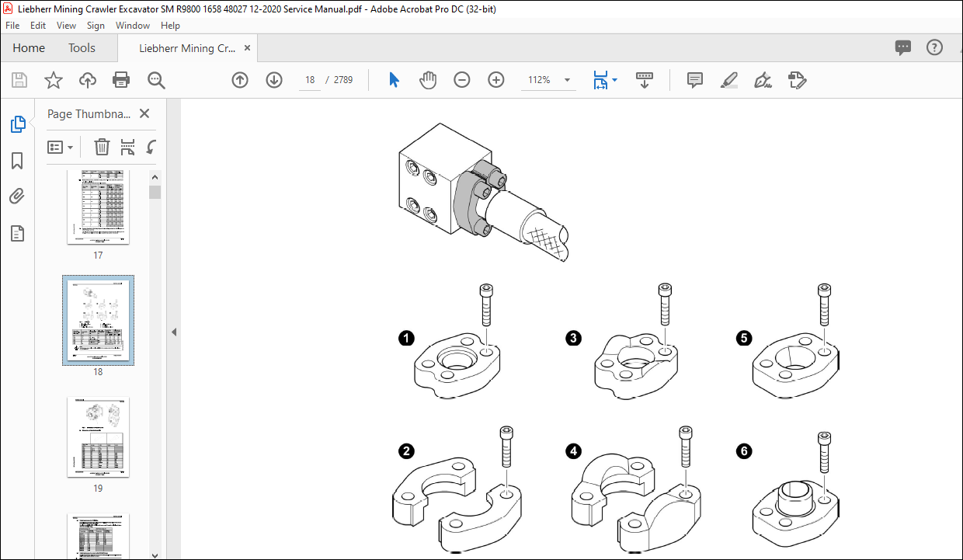
Task: Go to next page arrow
Action: [274, 80]
